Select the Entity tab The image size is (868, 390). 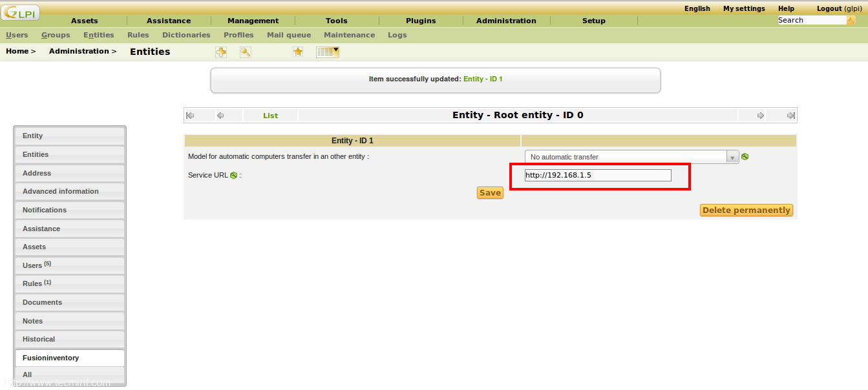click(x=70, y=136)
